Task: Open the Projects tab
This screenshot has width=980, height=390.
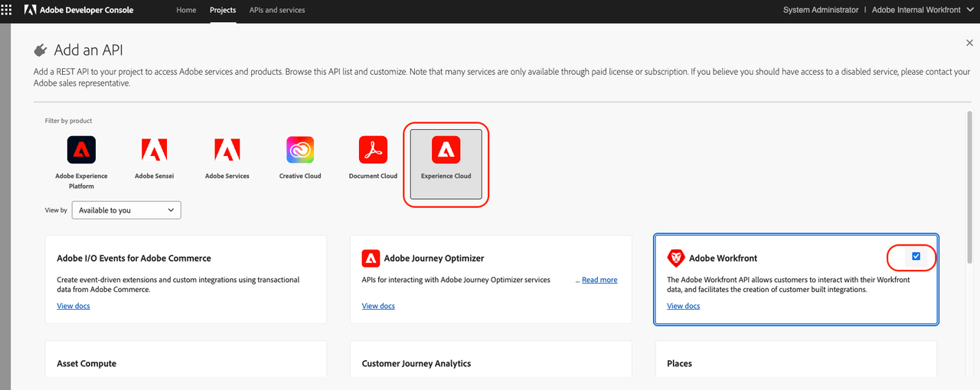Action: [223, 10]
